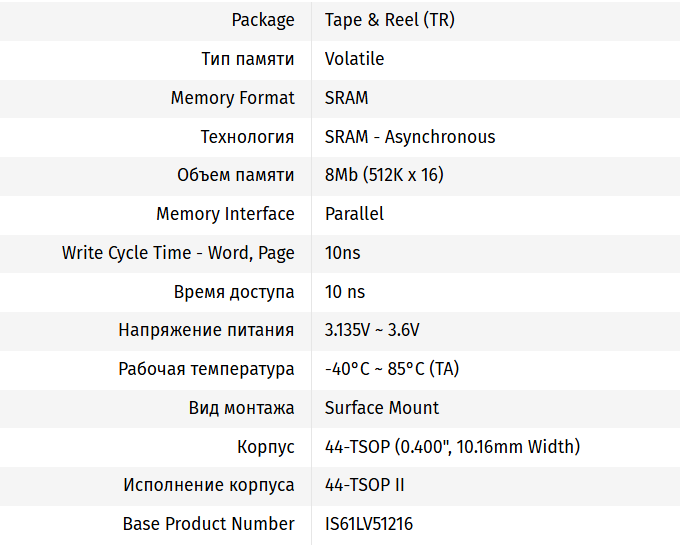
Task: Select the 'Surface Mount' mounting value
Action: click(382, 408)
